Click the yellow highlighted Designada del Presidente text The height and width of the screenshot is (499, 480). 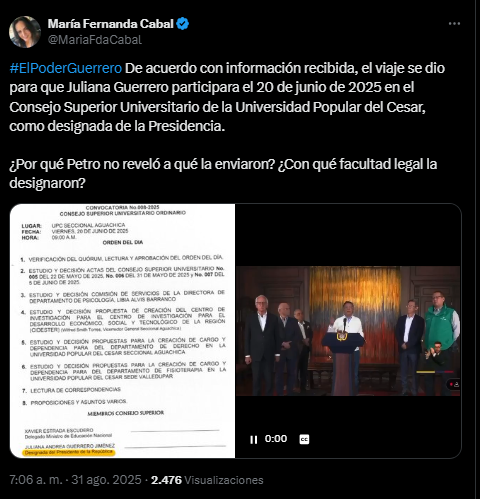pyautogui.click(x=68, y=452)
